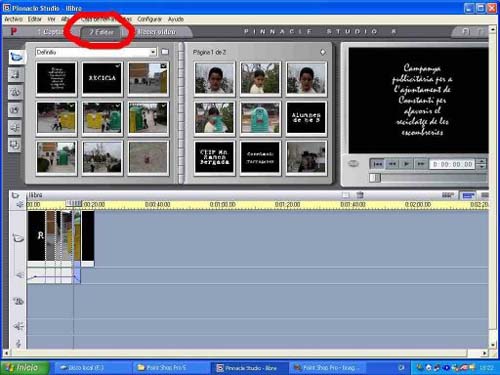Switch to Pinnacle Studio taskbar button
The height and width of the screenshot is (375, 500).
tap(248, 368)
